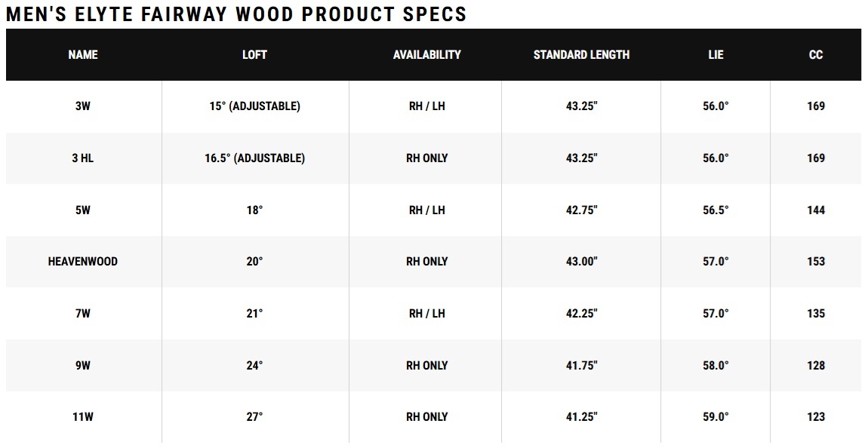Image resolution: width=868 pixels, height=448 pixels.
Task: Select the 3W row name cell
Action: click(x=83, y=106)
